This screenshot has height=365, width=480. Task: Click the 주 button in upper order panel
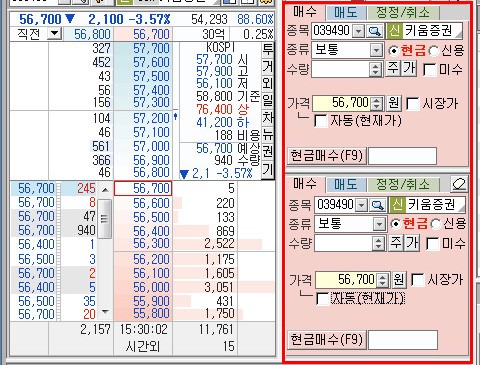(x=393, y=69)
